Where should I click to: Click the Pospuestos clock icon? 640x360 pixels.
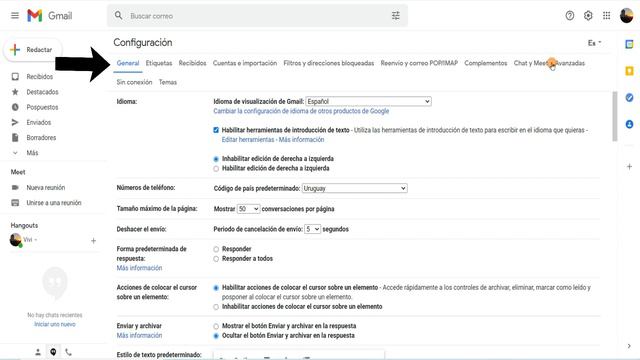[15, 107]
